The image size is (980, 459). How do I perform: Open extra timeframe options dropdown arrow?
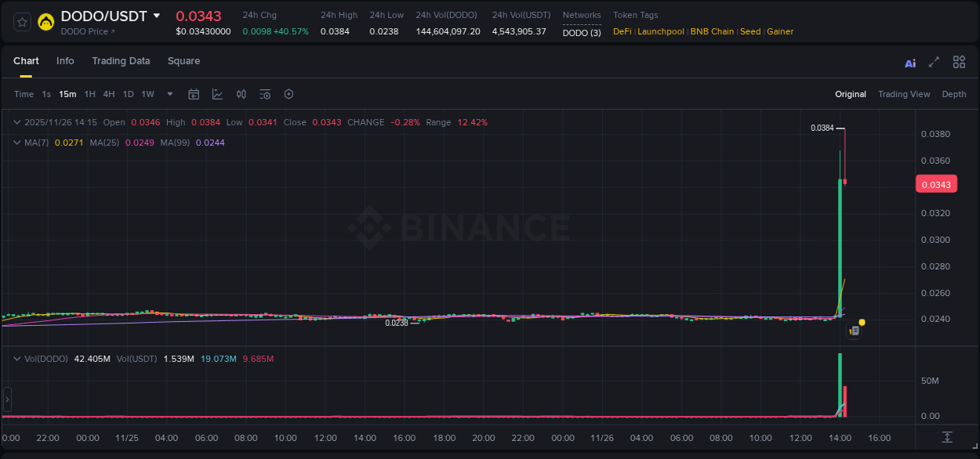pyautogui.click(x=169, y=94)
